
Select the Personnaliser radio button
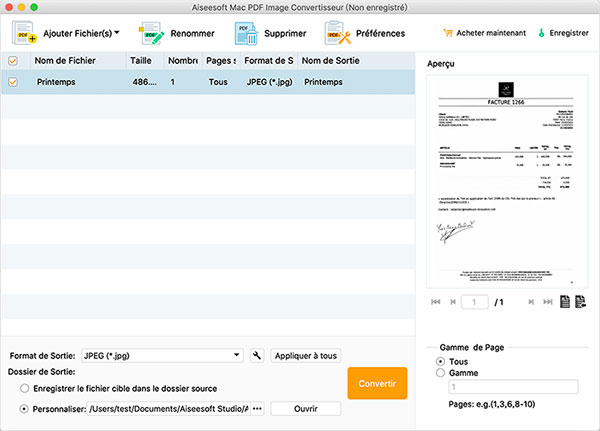point(24,409)
